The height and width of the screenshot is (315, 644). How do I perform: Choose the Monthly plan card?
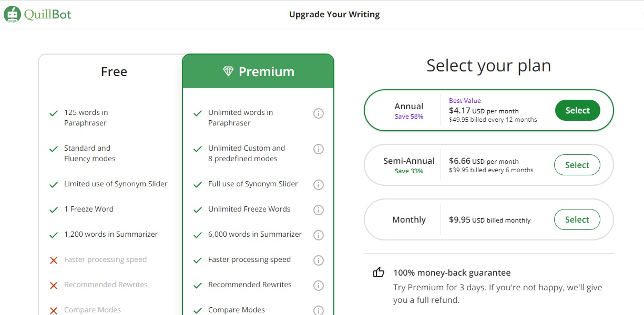click(488, 219)
